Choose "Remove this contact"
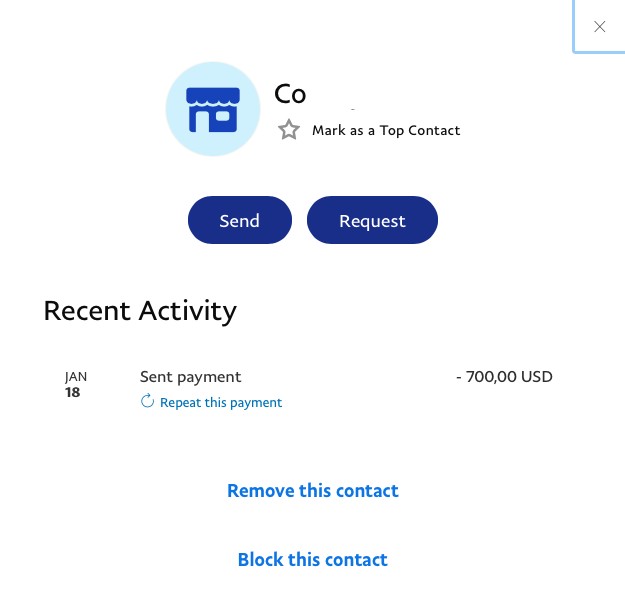625x615 pixels. point(312,490)
